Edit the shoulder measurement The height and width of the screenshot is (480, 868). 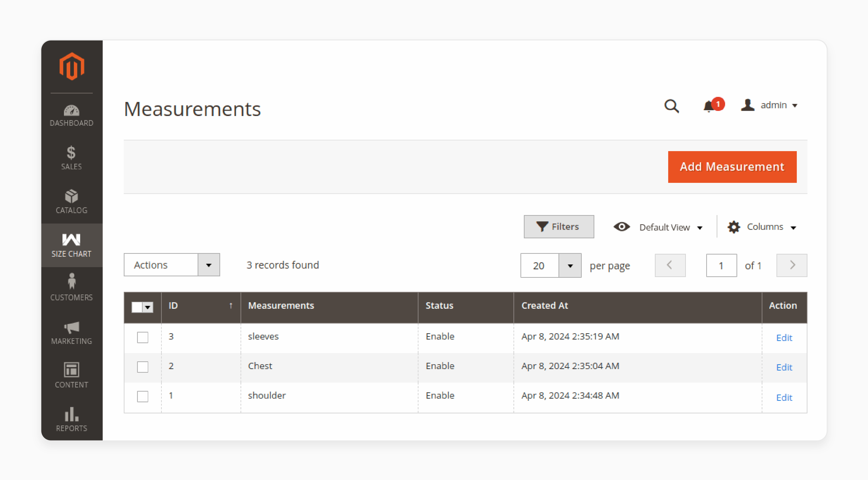[784, 397]
